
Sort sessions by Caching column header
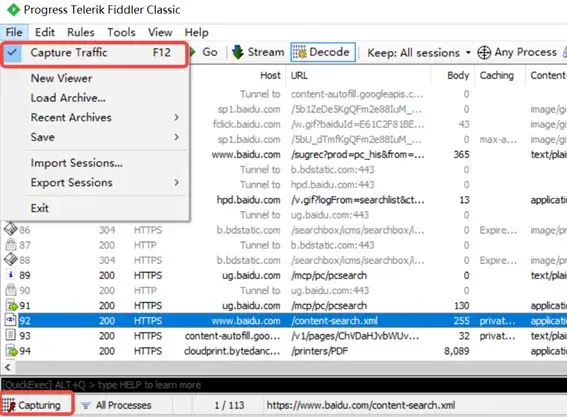click(x=496, y=75)
